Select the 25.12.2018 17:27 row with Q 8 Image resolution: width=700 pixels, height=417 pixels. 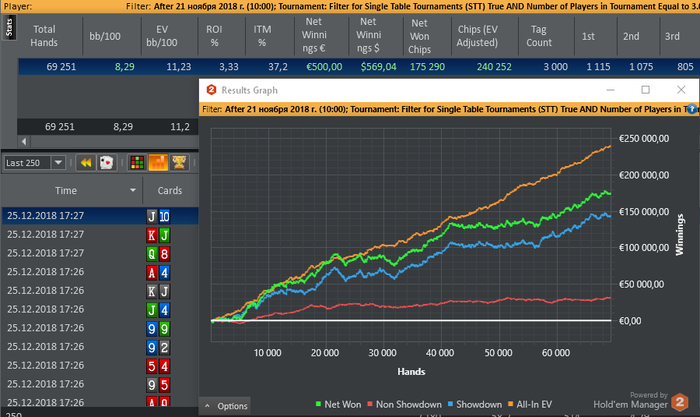click(100, 253)
